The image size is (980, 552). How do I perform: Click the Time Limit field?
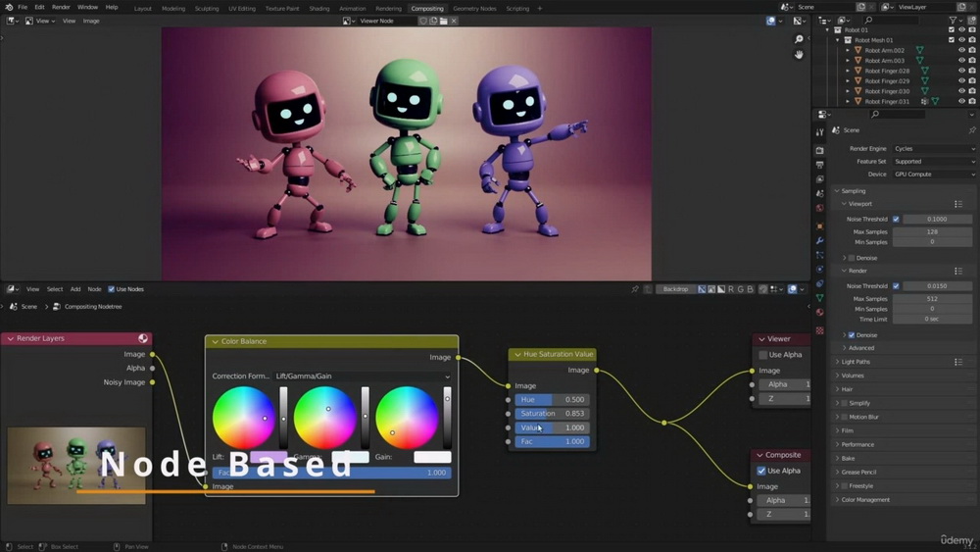point(932,320)
